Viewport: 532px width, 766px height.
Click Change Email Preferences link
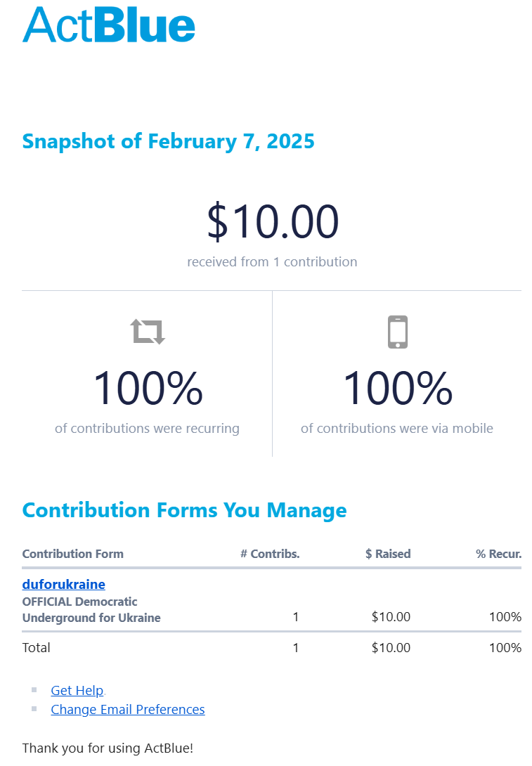128,710
